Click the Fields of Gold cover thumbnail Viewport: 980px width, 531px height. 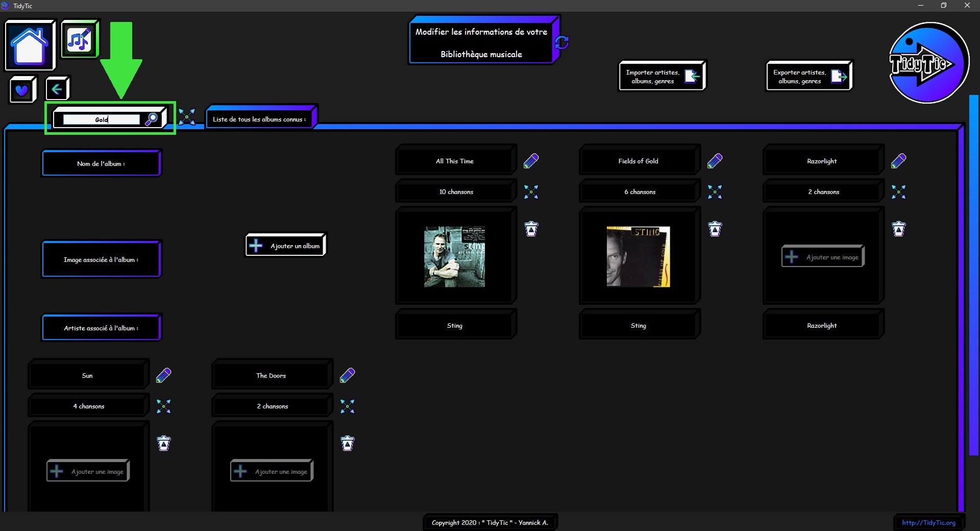pyautogui.click(x=638, y=256)
